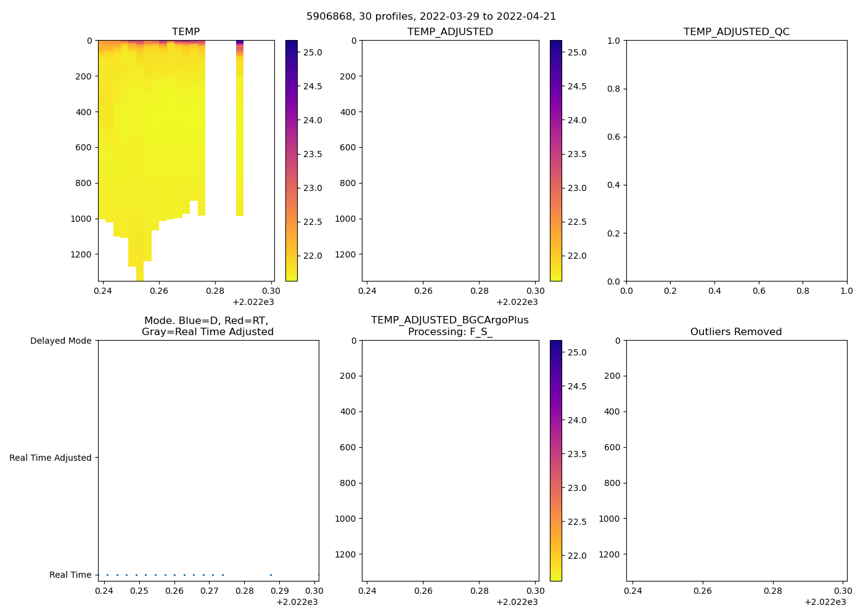Select the TEMP subplot title

point(186,32)
